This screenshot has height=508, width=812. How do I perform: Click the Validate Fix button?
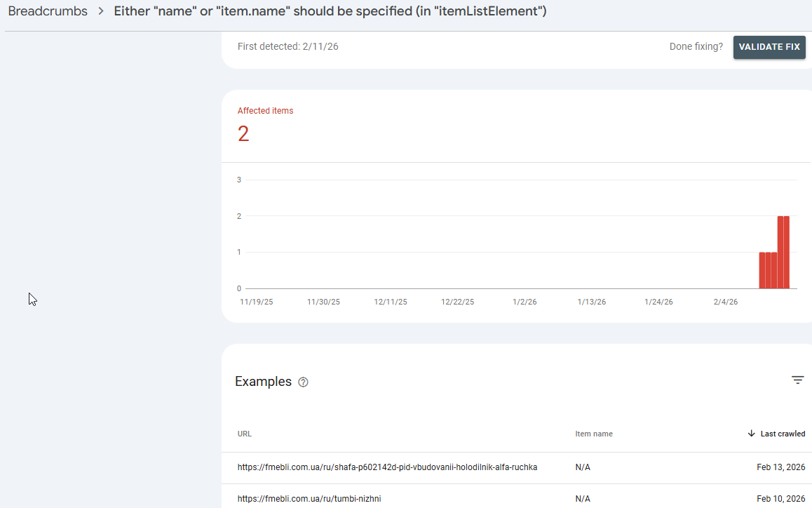pos(769,46)
